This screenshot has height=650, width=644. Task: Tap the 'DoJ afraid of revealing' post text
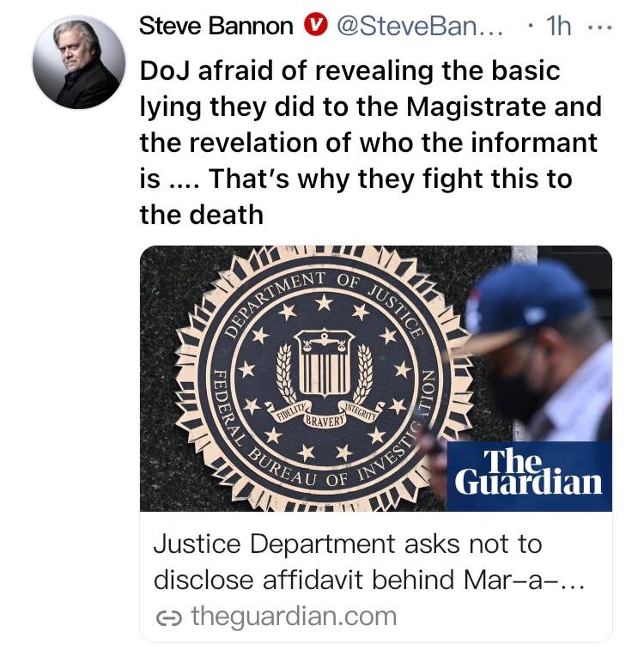(370, 143)
